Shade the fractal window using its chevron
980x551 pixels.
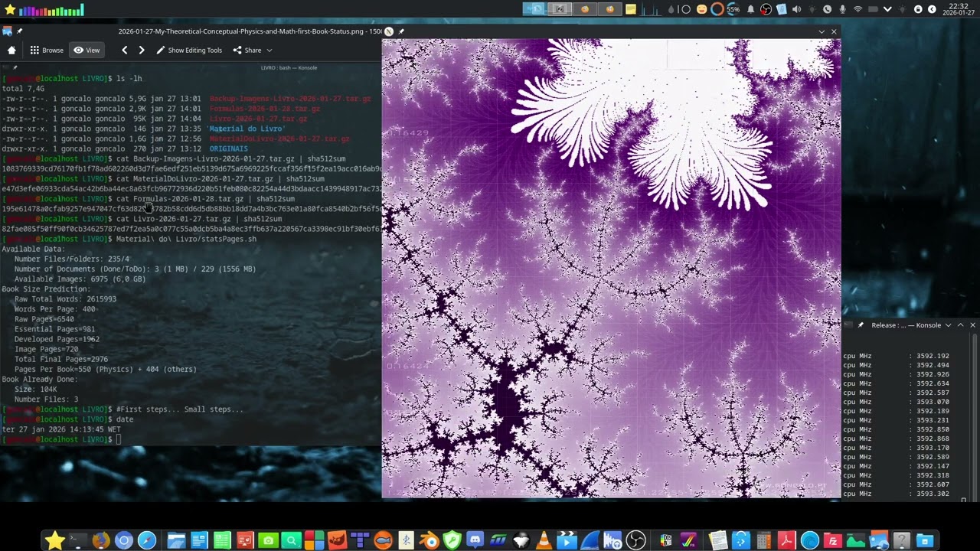pyautogui.click(x=822, y=31)
